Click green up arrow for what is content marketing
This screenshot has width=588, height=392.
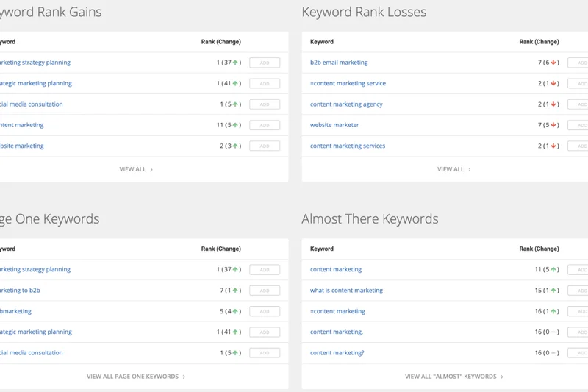coord(553,291)
